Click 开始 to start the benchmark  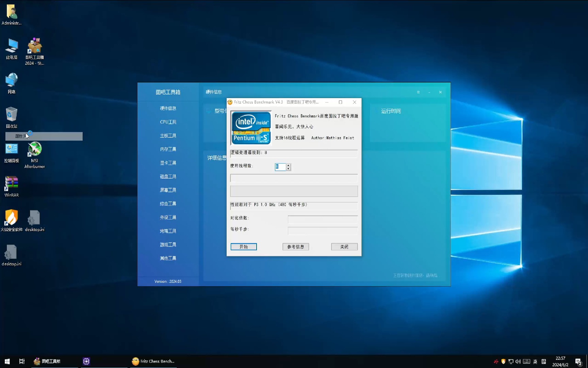click(x=244, y=247)
